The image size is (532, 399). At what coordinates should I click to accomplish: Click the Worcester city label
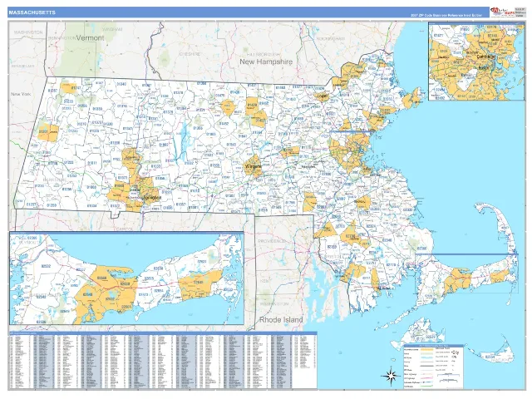coord(253,166)
